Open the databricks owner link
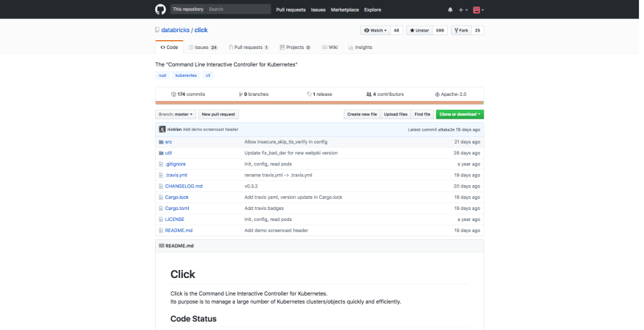 176,30
